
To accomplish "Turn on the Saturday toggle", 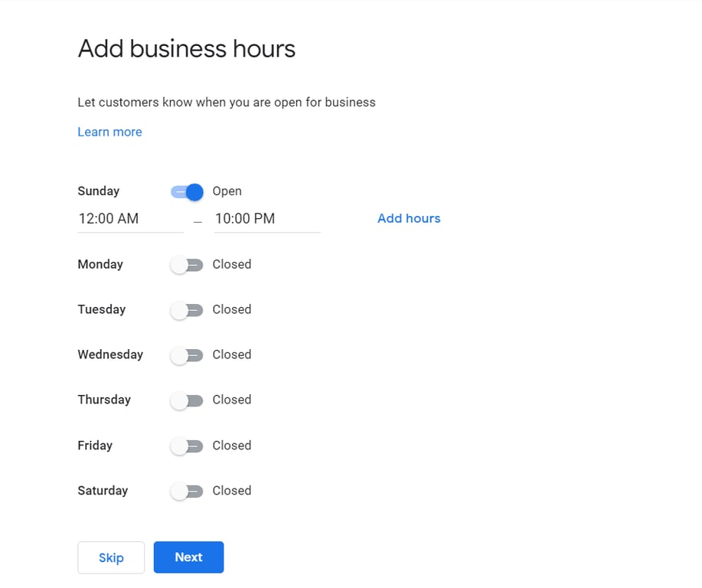I will click(x=186, y=490).
